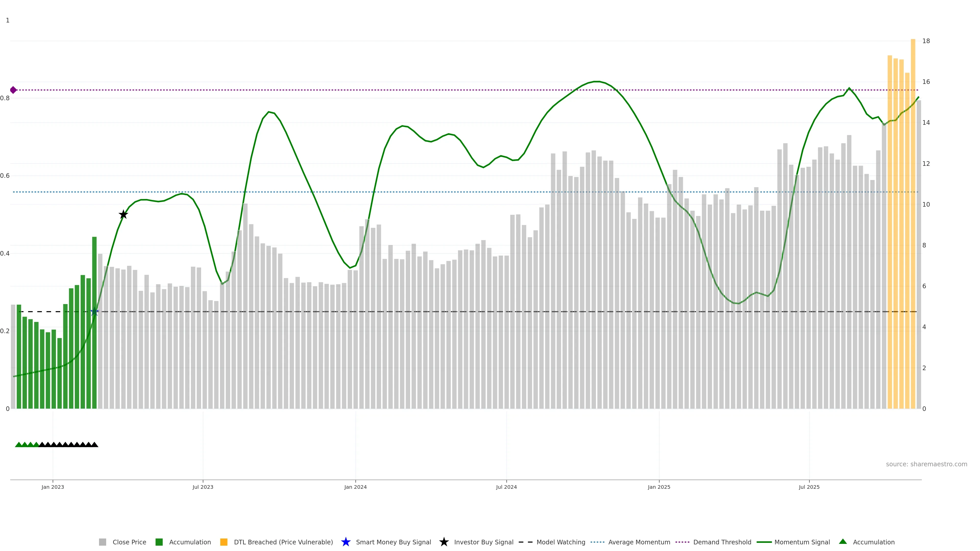This screenshot has width=980, height=551.
Task: Toggle Model Watching dashed line legend entry
Action: [560, 542]
